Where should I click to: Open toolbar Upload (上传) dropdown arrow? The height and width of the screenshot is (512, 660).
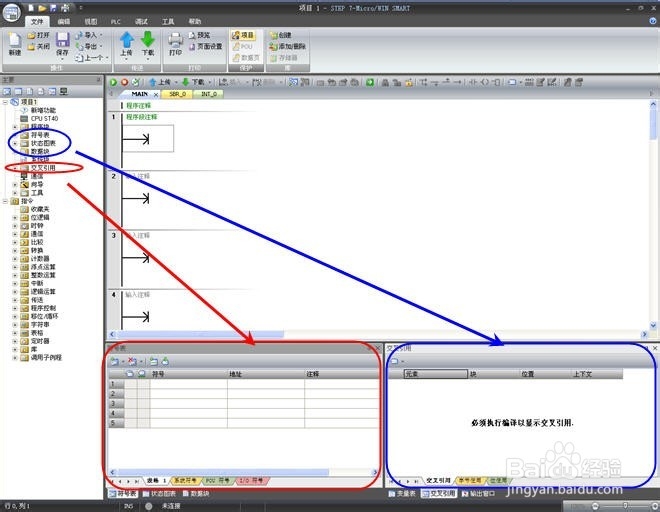(x=176, y=83)
